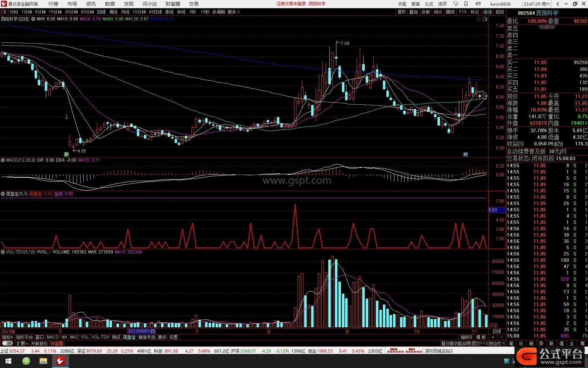Select the red TDX app taskbar icon

[x=60, y=361]
